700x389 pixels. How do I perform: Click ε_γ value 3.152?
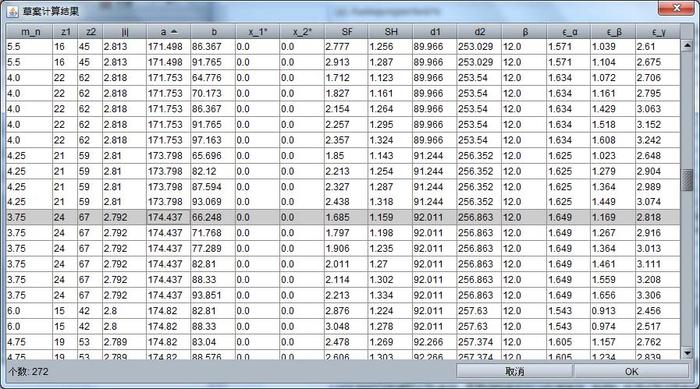click(x=658, y=125)
